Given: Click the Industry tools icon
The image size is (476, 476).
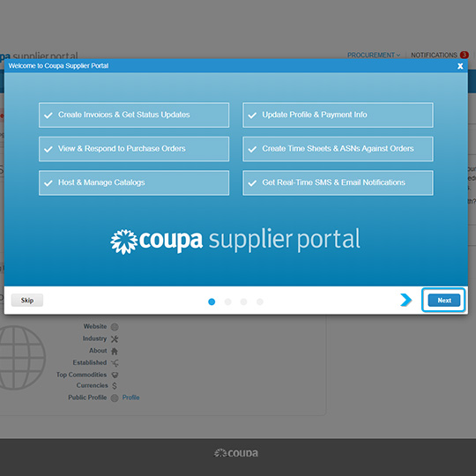Looking at the screenshot, I should [x=115, y=339].
